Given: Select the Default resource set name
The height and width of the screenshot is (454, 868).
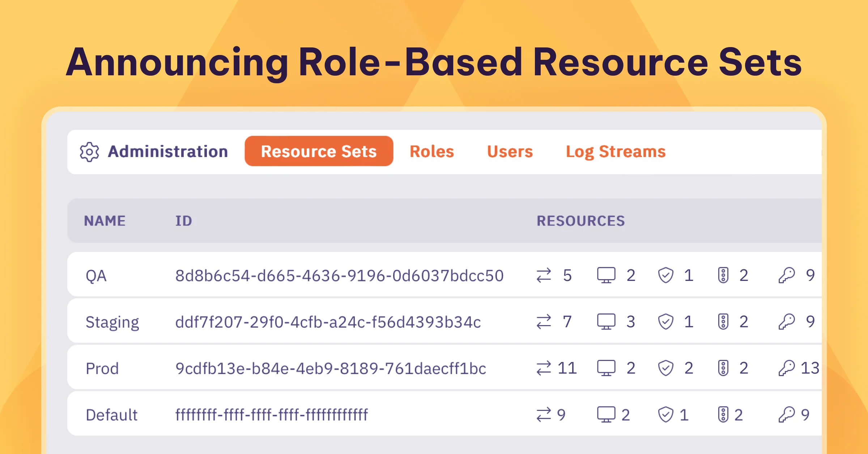Looking at the screenshot, I should point(112,415).
